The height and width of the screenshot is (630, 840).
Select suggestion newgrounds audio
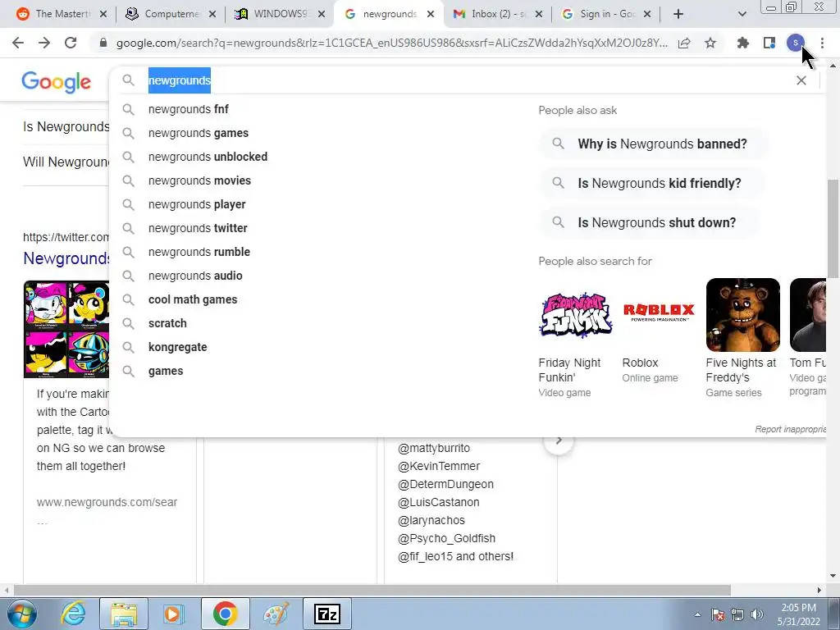point(195,276)
